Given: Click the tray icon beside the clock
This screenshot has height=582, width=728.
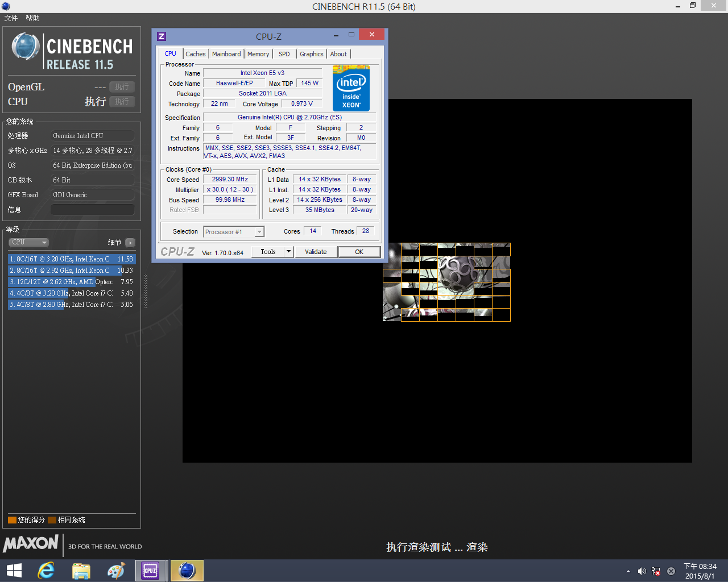Looking at the screenshot, I should pos(671,571).
